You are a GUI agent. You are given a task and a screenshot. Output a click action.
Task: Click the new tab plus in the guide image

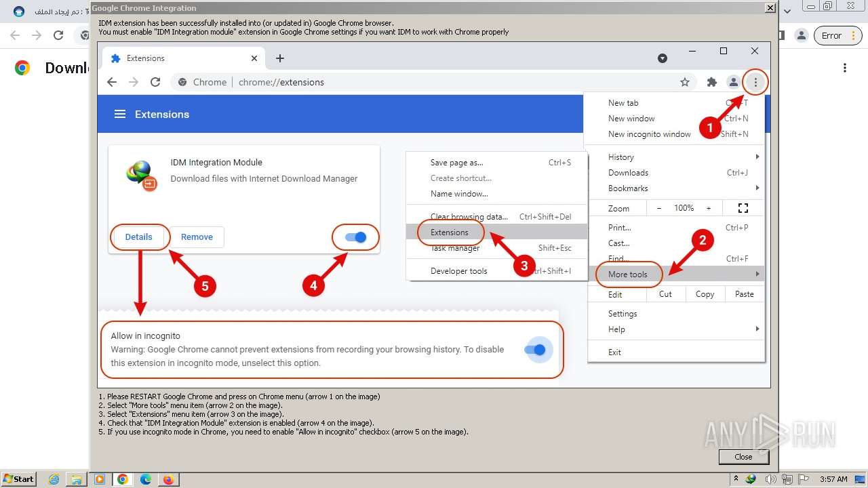click(279, 58)
